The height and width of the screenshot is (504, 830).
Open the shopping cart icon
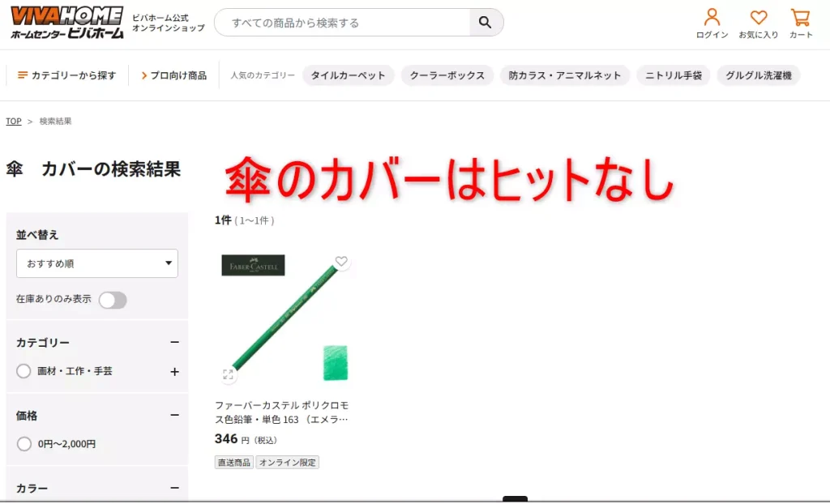pos(801,18)
